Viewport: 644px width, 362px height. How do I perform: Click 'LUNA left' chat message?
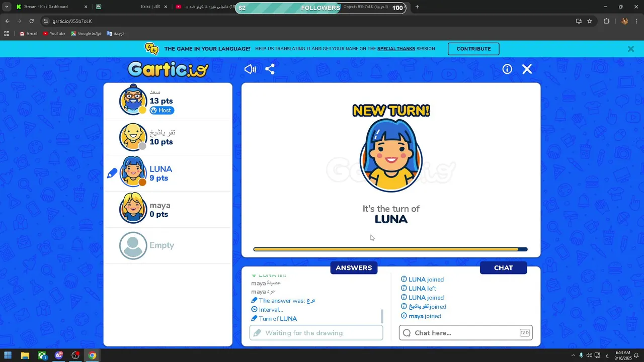[x=418, y=289]
